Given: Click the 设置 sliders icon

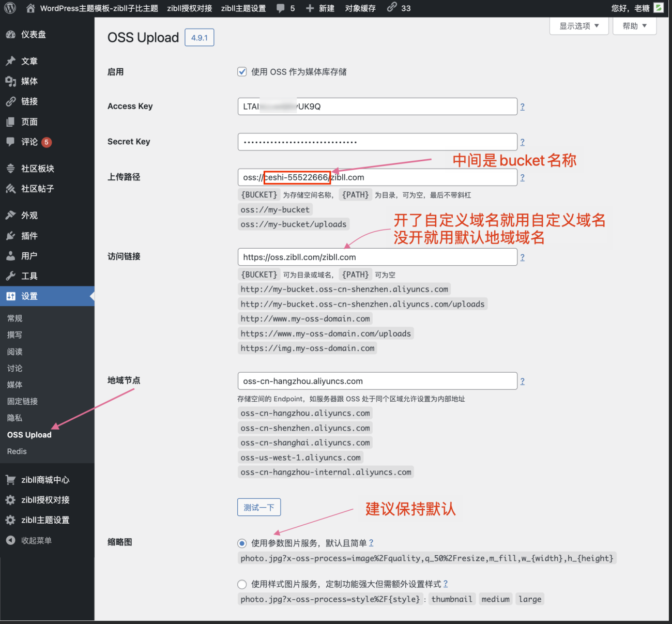Looking at the screenshot, I should click(10, 296).
